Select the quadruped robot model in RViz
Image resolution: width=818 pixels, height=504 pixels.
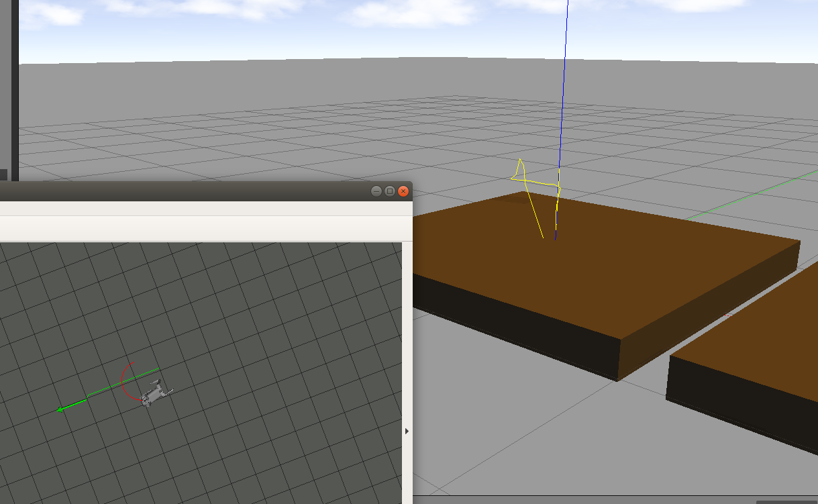pyautogui.click(x=154, y=393)
